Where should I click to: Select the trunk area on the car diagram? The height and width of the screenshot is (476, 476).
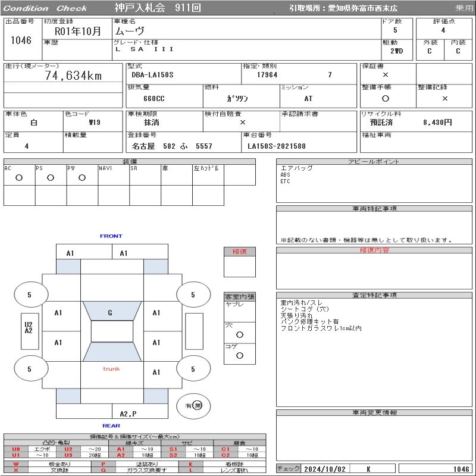click(111, 369)
